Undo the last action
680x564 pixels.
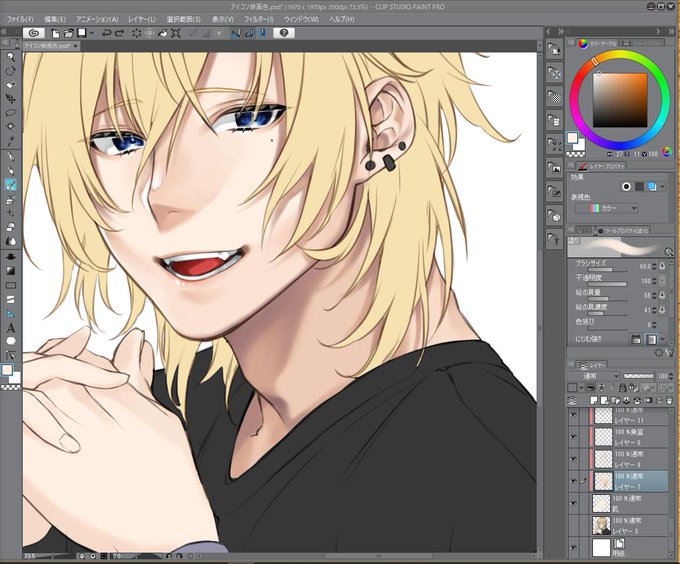[x=106, y=33]
